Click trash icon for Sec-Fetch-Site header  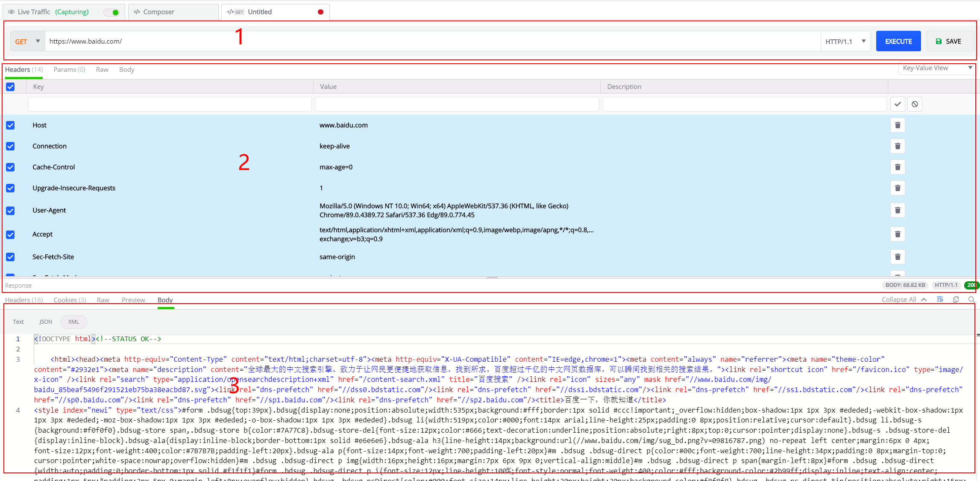[x=898, y=257]
